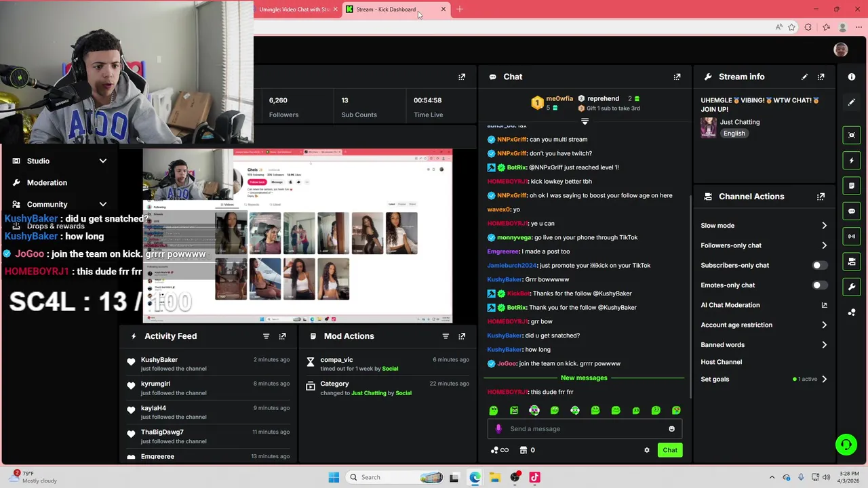The image size is (868, 488).
Task: Insert the first green blob emote
Action: [494, 410]
